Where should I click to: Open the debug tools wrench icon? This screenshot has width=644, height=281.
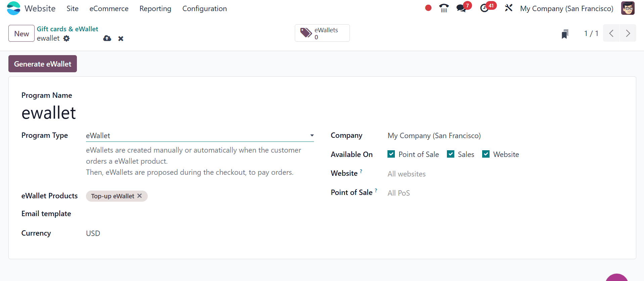(x=508, y=8)
